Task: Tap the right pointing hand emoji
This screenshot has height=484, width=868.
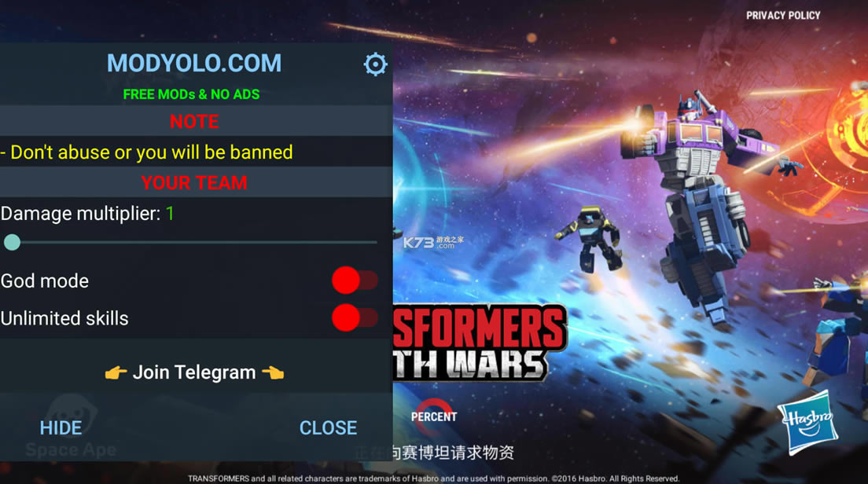Action: tap(273, 372)
